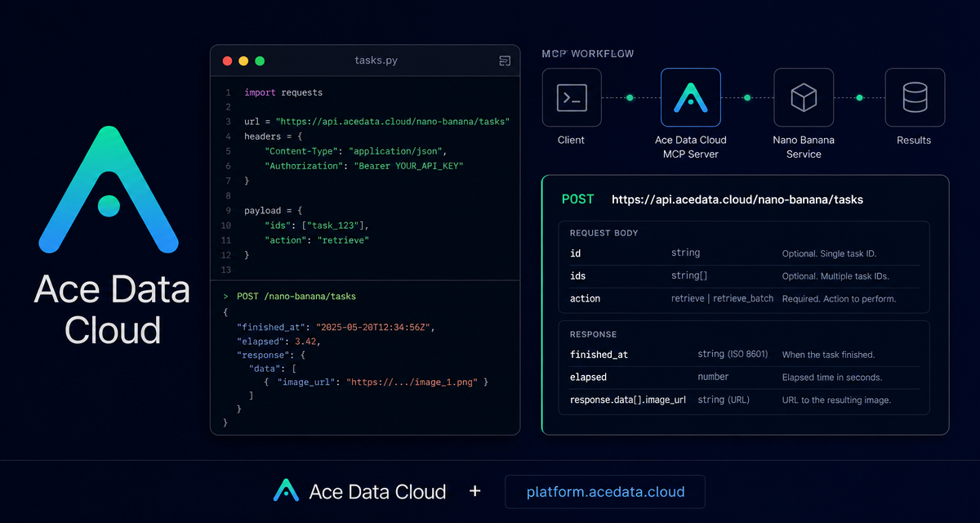Select the 'ids' parameter name
Viewport: 980px width, 523px height.
577,276
